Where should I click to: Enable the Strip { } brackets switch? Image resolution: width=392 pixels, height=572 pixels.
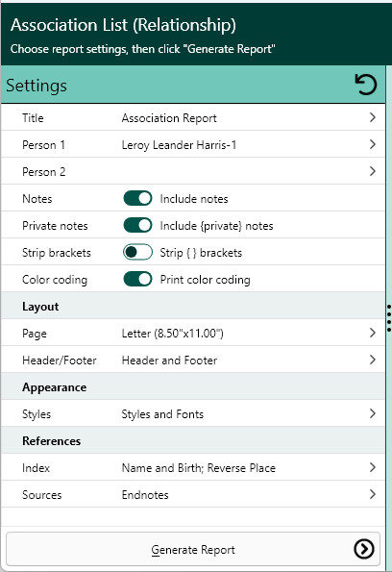pyautogui.click(x=137, y=252)
